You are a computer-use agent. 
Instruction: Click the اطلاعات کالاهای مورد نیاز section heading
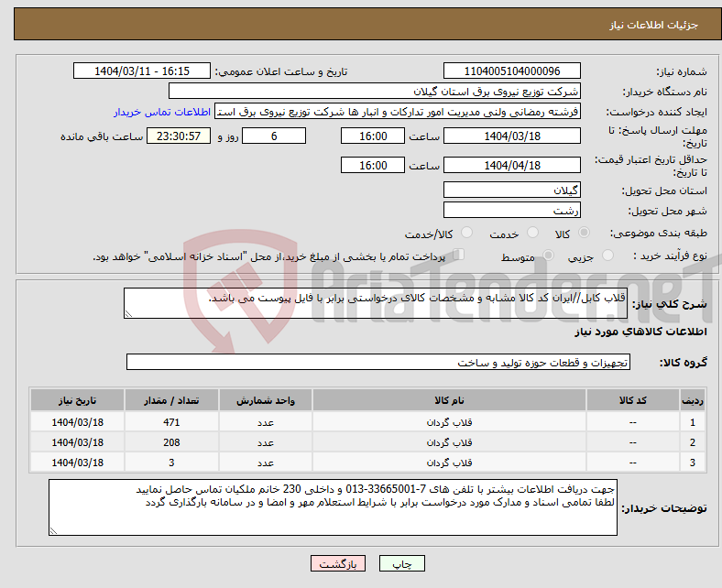640,332
